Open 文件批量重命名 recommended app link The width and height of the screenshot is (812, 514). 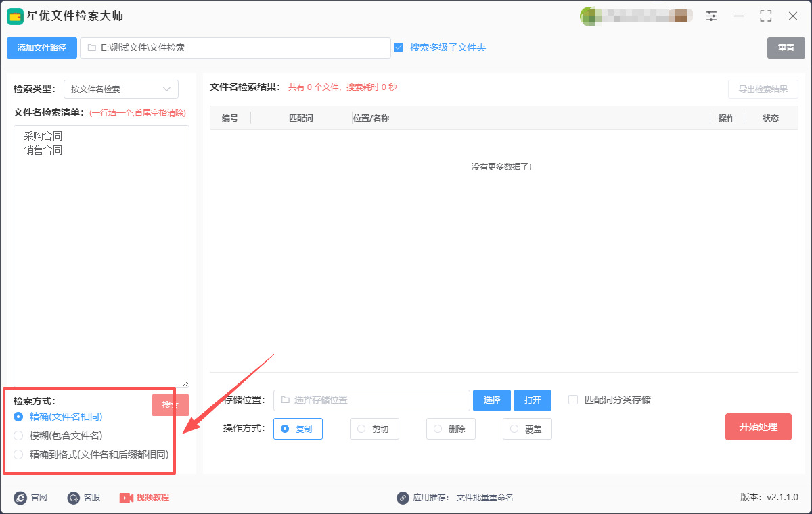click(x=485, y=498)
